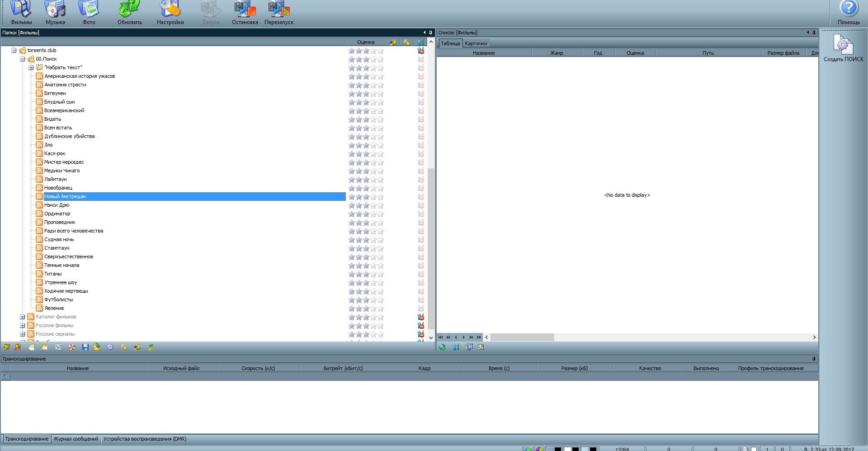Expand the "Набрать текст" folder
This screenshot has height=451, width=868.
(x=31, y=67)
